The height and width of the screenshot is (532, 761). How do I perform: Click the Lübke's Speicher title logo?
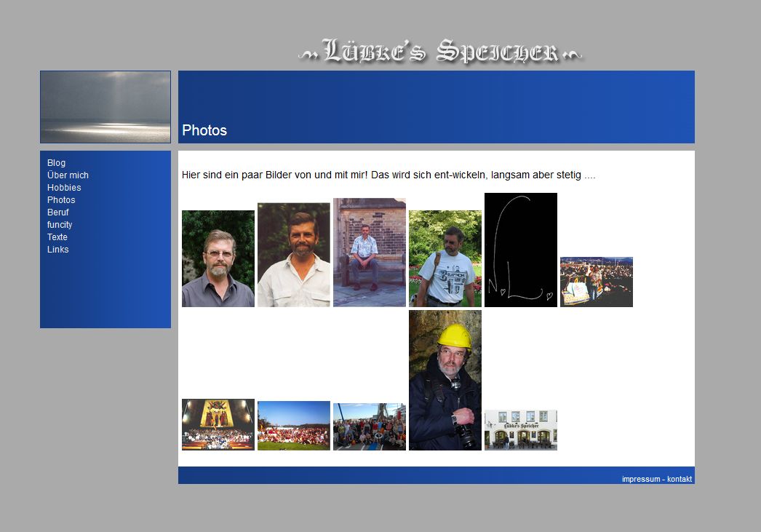coord(440,52)
